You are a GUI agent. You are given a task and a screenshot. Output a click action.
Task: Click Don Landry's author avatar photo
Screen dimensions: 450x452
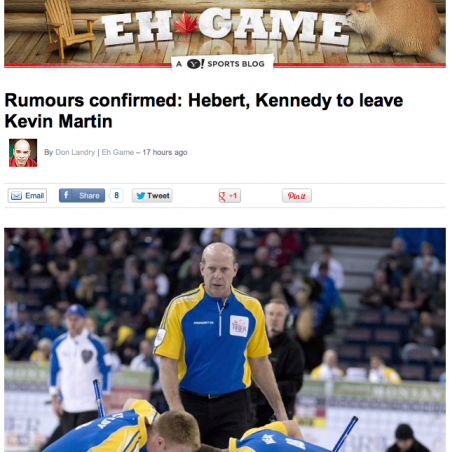pos(23,153)
